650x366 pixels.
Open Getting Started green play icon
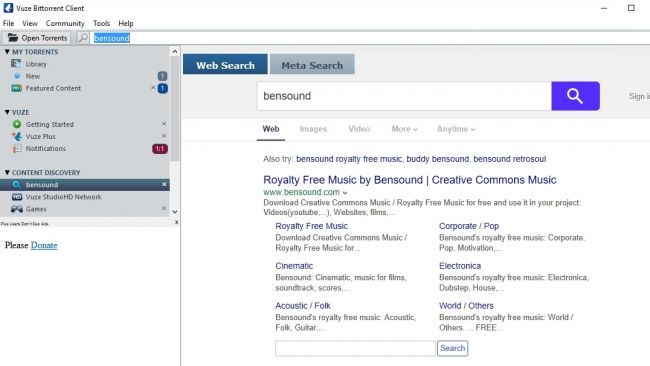[17, 124]
